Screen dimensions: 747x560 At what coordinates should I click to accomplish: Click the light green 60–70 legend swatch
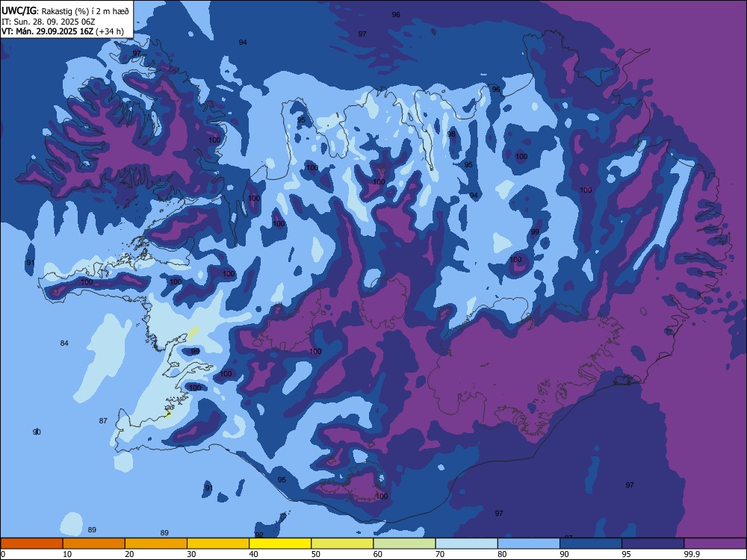(404, 544)
